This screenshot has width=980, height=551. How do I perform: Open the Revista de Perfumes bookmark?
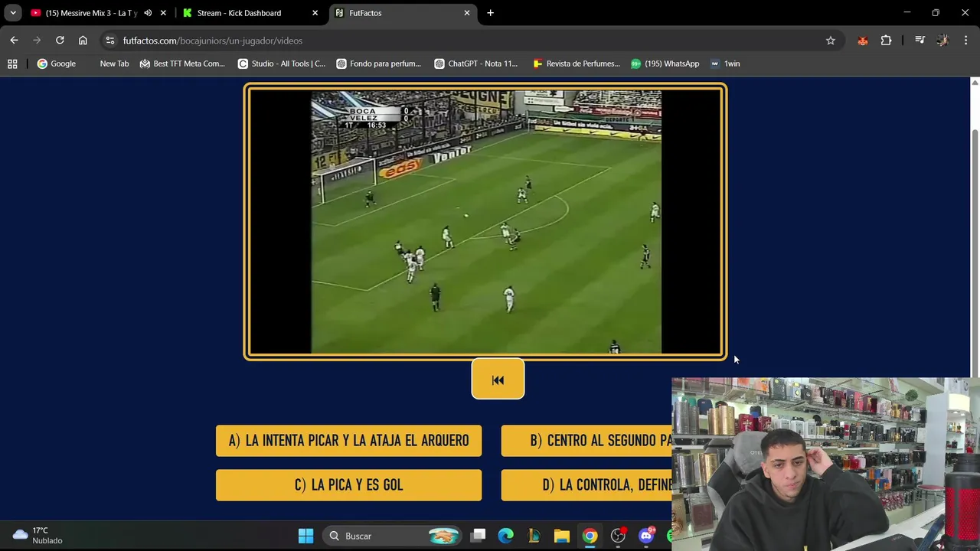577,64
